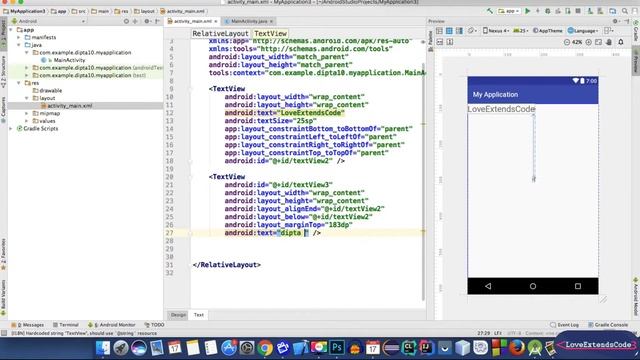Click the Make Project hammer icon
This screenshot has width=640, height=360.
click(490, 11)
